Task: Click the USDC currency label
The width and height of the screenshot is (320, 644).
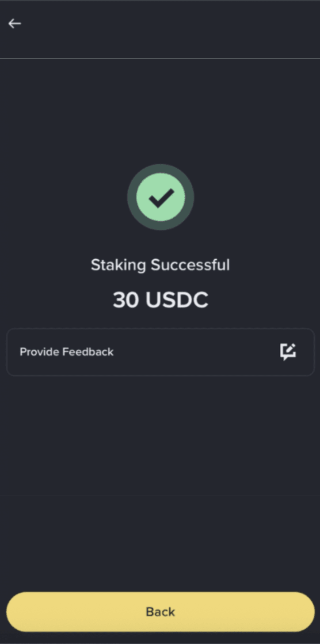Action: pos(177,300)
